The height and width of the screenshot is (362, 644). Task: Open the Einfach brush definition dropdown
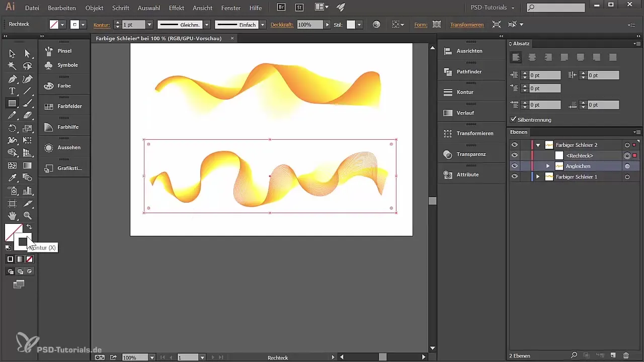coord(263,25)
